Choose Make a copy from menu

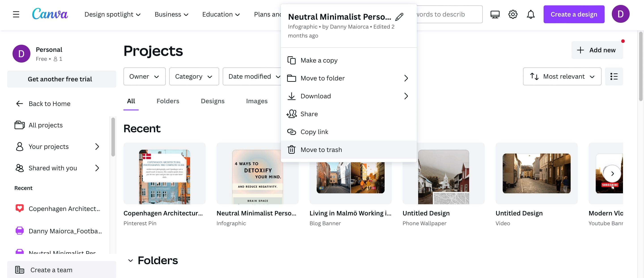coord(319,60)
